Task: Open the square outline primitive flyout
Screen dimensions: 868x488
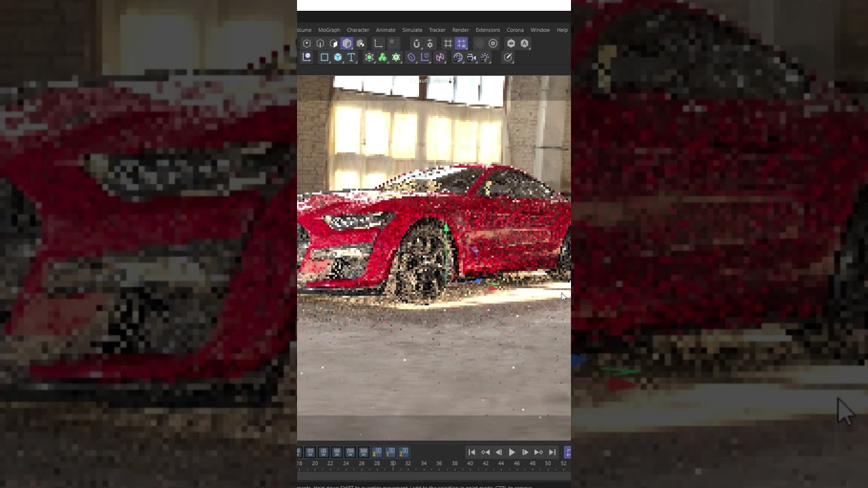Action: (x=324, y=58)
